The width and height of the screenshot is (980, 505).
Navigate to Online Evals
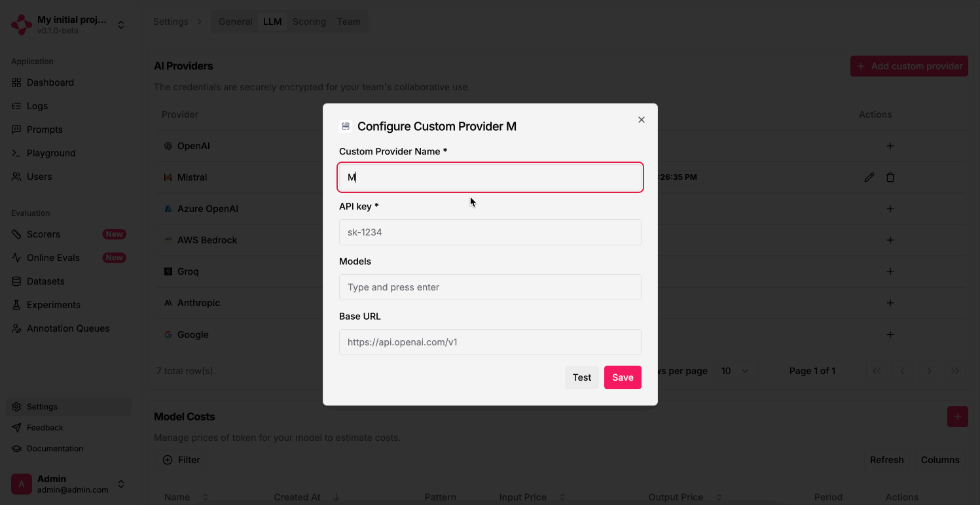(52, 257)
